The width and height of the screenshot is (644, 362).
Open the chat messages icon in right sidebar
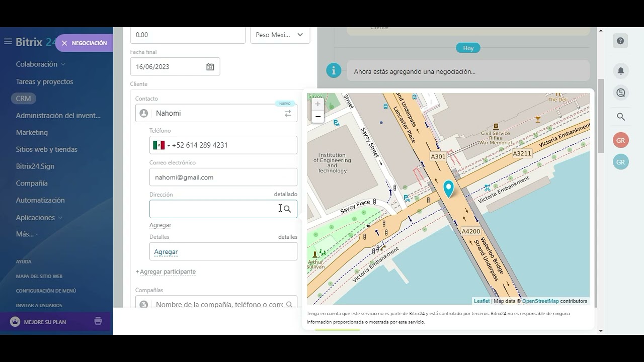(x=621, y=93)
